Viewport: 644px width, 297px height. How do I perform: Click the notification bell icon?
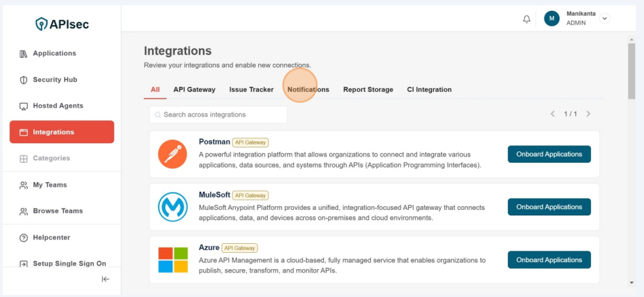coord(526,19)
